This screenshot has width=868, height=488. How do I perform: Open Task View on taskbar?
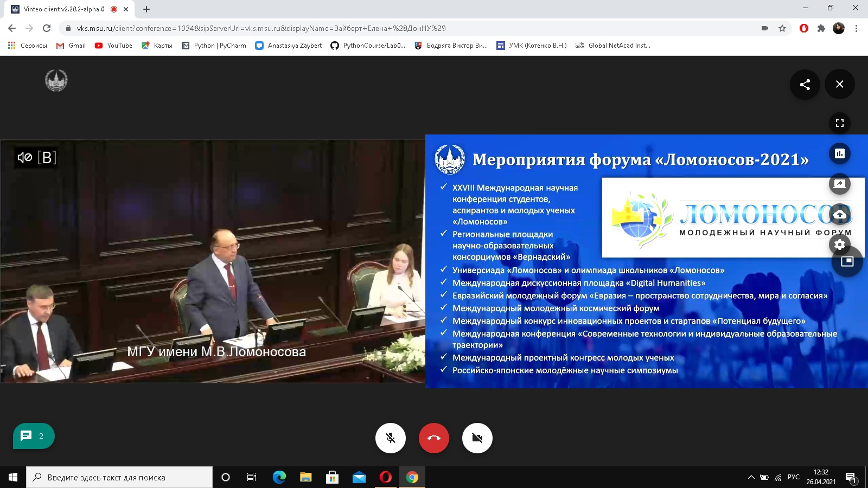click(x=252, y=477)
